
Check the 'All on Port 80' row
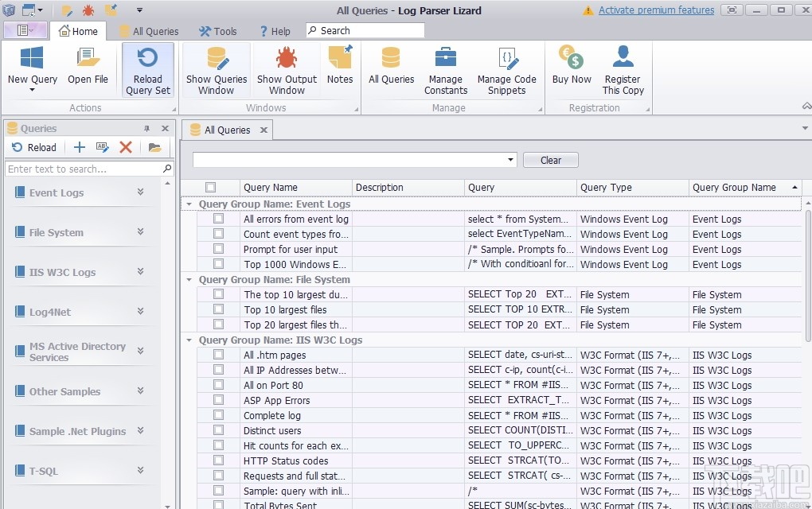[x=219, y=385]
